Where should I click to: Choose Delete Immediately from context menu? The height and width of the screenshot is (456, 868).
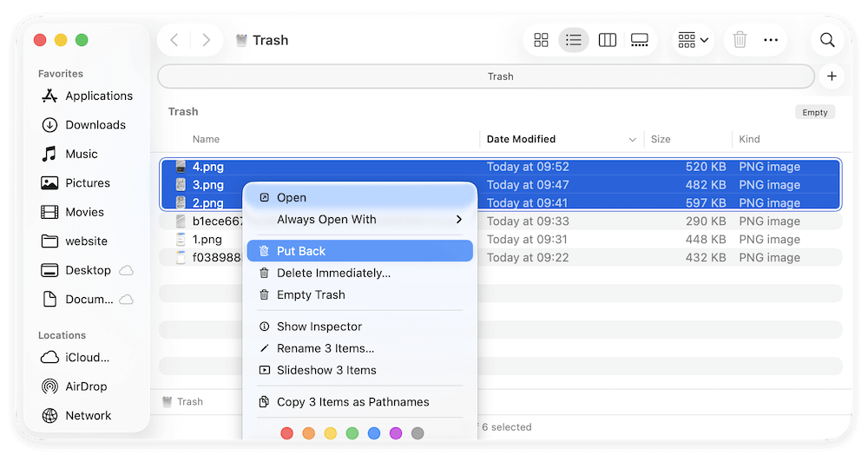click(360, 273)
